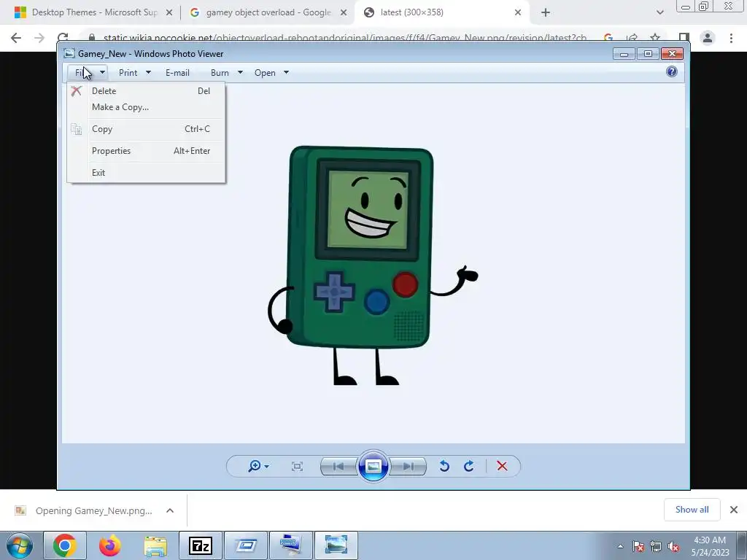This screenshot has width=747, height=560.
Task: Choose Make a Copy... menu entry
Action: coord(146,107)
